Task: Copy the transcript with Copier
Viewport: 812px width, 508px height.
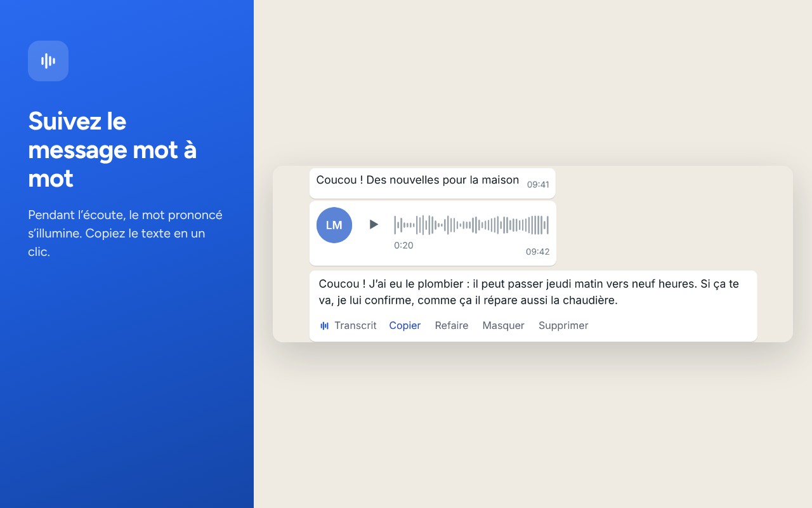Action: [405, 326]
